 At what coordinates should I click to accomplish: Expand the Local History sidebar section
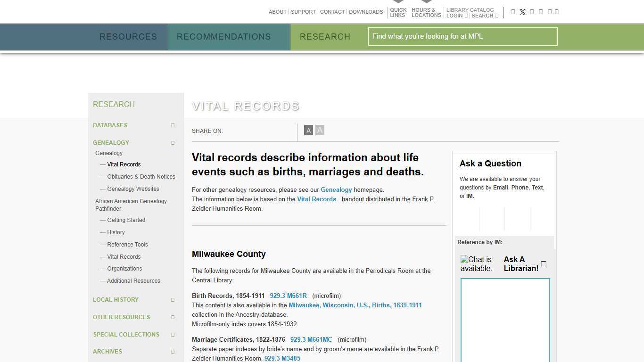click(x=173, y=300)
